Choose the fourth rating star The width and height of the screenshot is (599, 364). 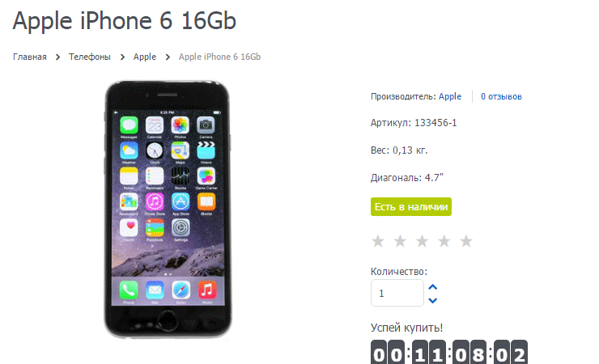(x=444, y=241)
